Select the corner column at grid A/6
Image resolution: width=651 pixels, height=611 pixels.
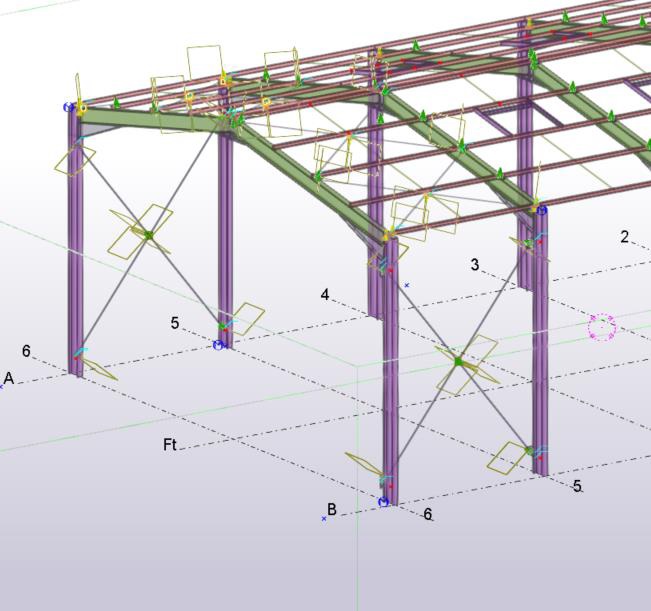(76, 249)
